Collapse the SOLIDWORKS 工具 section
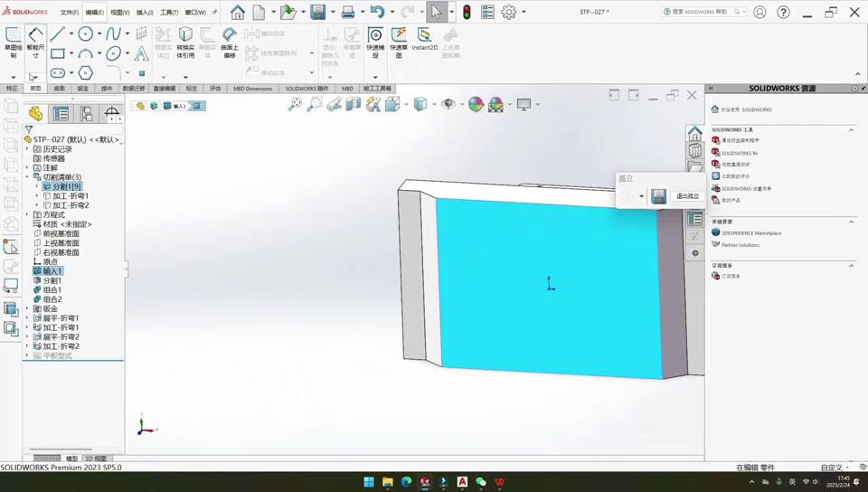This screenshot has width=868, height=492. point(851,130)
